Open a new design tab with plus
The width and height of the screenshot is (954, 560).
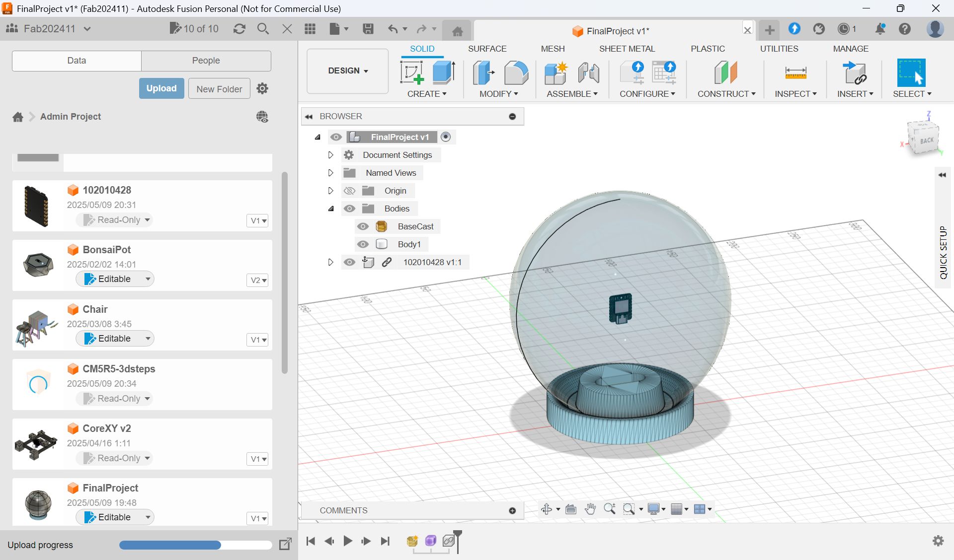[770, 30]
